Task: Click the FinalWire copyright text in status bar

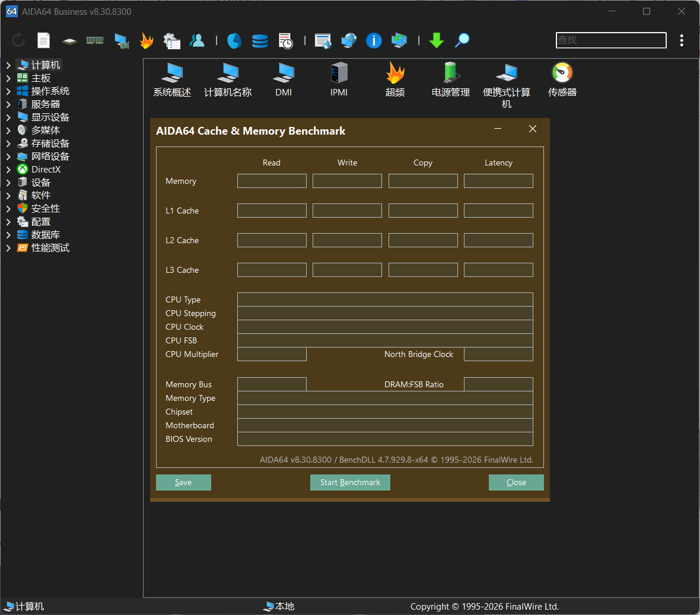Action: point(485,607)
